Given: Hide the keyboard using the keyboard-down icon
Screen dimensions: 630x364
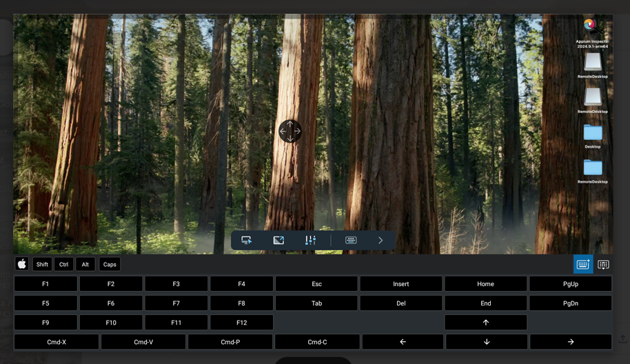Looking at the screenshot, I should click(603, 265).
